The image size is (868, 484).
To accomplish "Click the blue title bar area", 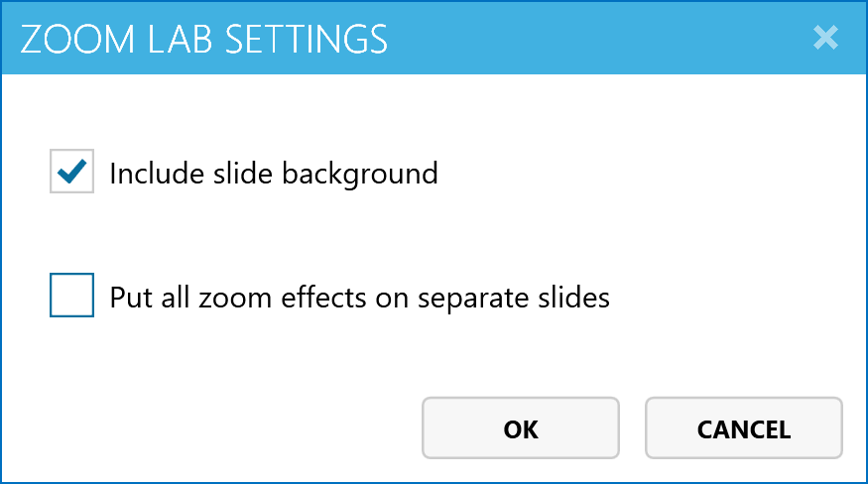I will pyautogui.click(x=595, y=38).
